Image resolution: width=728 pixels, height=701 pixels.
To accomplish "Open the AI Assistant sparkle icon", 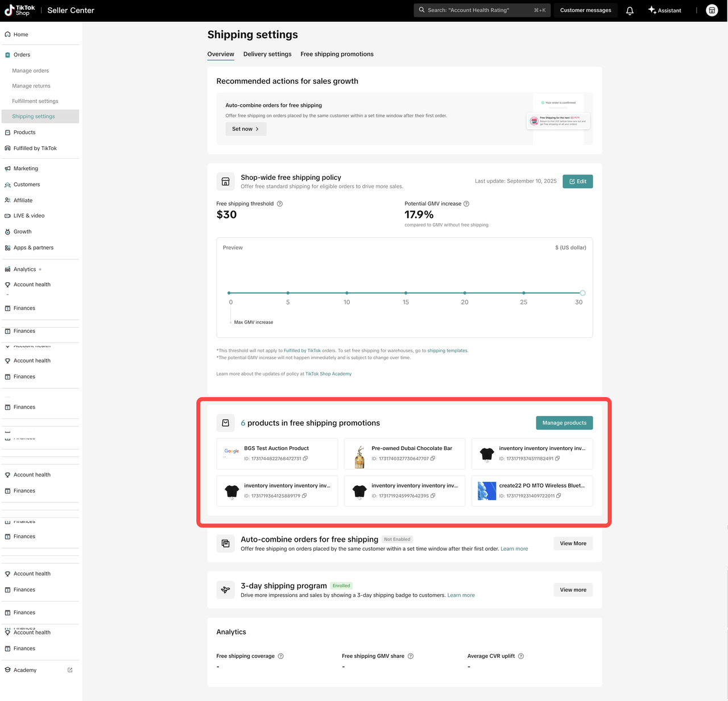I will click(652, 10).
